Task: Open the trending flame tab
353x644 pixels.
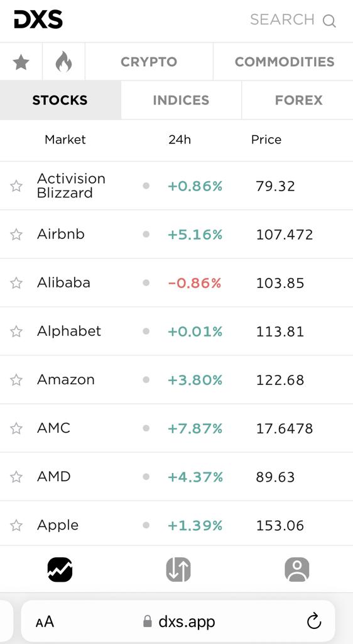Action: [63, 62]
